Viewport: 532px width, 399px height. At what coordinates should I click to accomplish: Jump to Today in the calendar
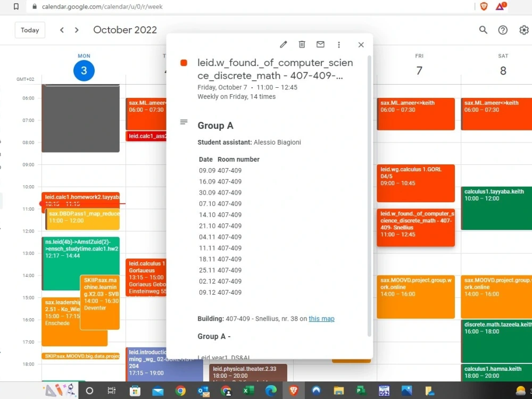point(30,30)
